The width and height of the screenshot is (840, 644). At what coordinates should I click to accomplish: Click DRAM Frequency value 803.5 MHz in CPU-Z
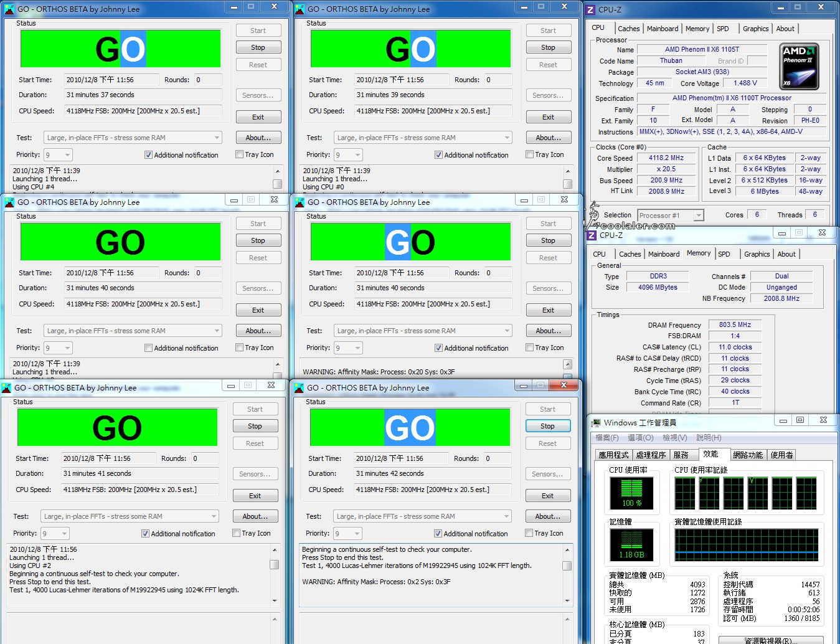point(735,324)
